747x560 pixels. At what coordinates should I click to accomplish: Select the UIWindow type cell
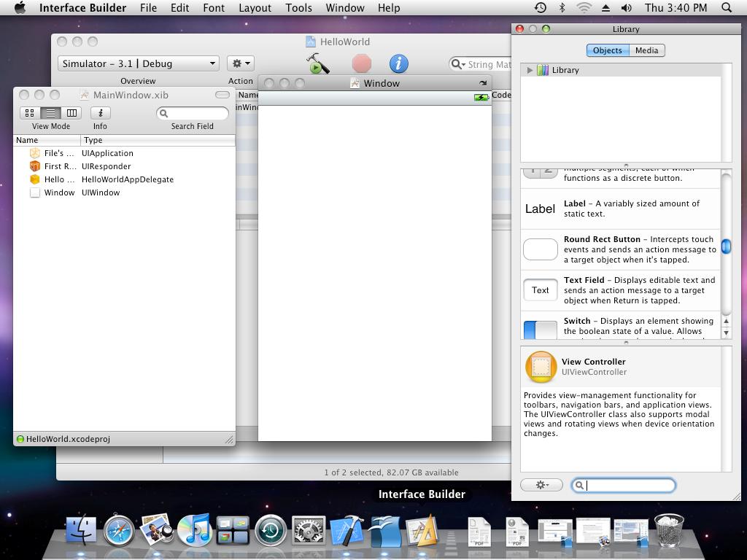[101, 192]
